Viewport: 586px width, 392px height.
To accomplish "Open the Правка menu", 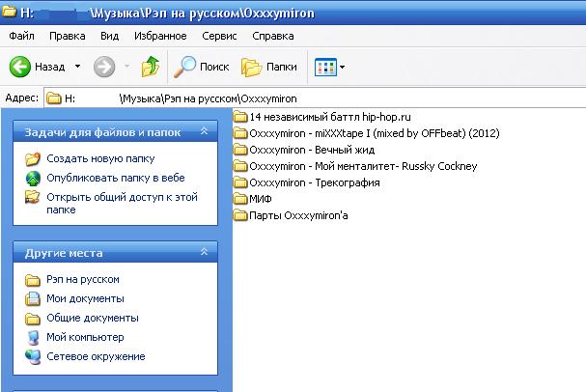I will click(x=68, y=36).
